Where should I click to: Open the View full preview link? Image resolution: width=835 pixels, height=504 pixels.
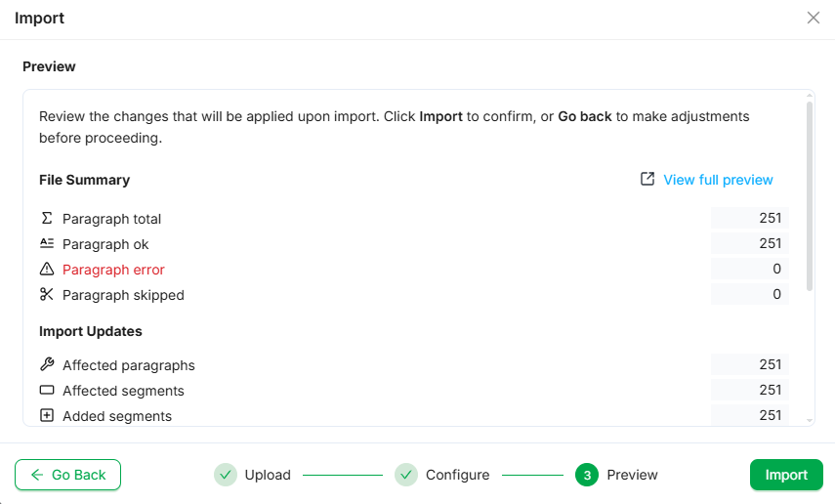click(x=718, y=180)
